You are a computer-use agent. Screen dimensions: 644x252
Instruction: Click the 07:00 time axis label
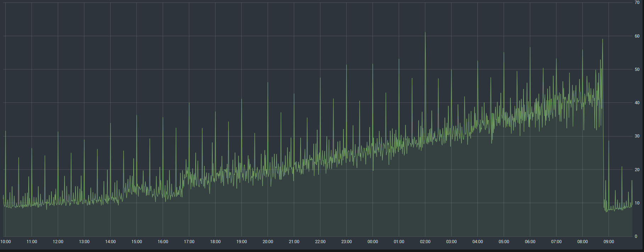point(556,242)
